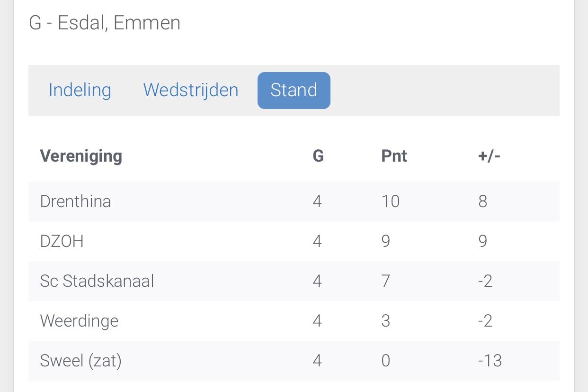Select the DZOH team row
The width and height of the screenshot is (588, 392).
point(294,241)
